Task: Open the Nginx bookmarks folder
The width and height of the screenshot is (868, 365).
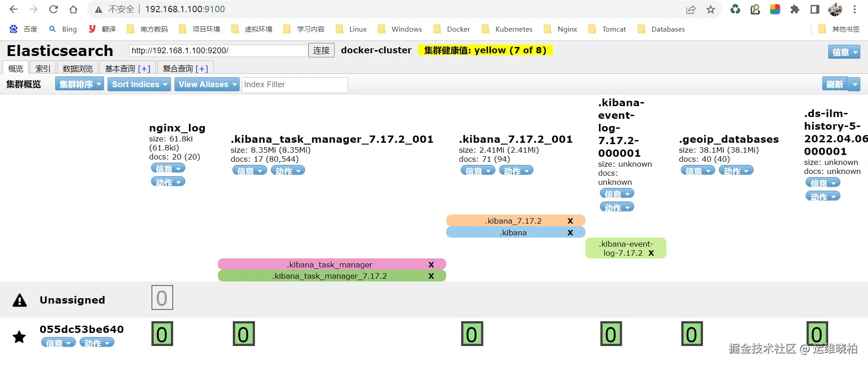Action: [x=561, y=29]
